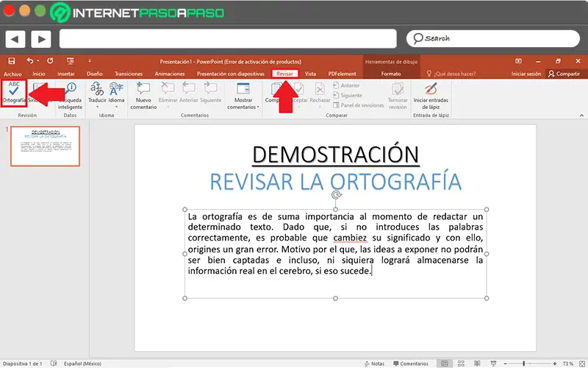Open reading view from status bar

tap(476, 364)
